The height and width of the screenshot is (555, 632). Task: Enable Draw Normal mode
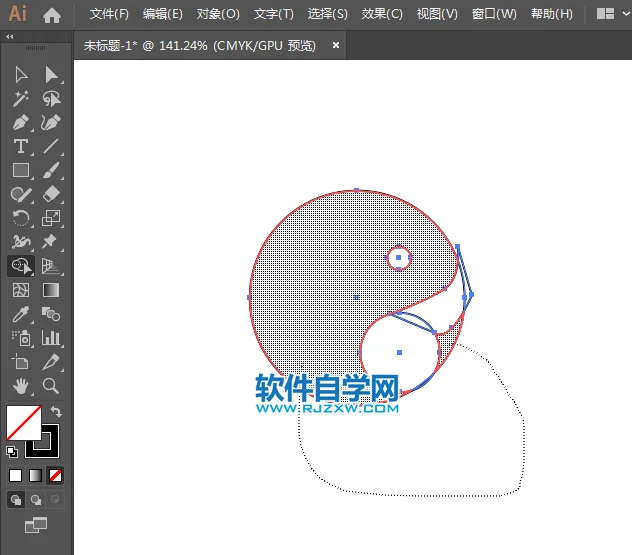coord(16,500)
